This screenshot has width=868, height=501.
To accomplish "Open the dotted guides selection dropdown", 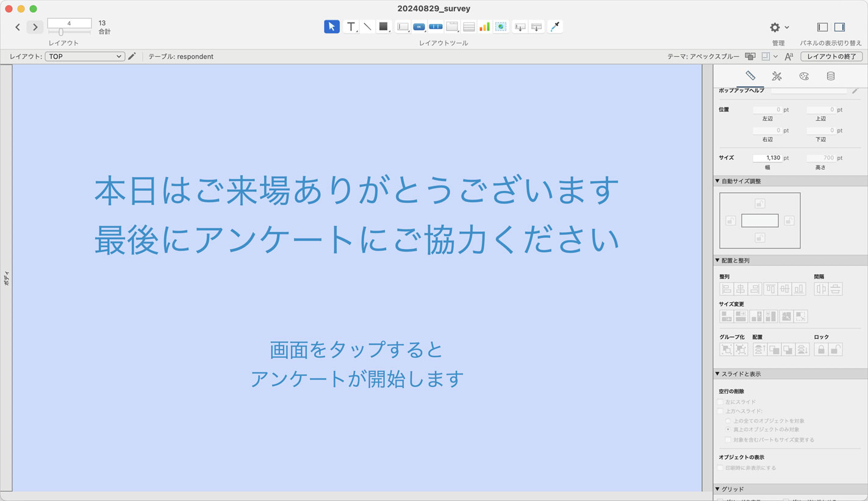I will point(770,56).
